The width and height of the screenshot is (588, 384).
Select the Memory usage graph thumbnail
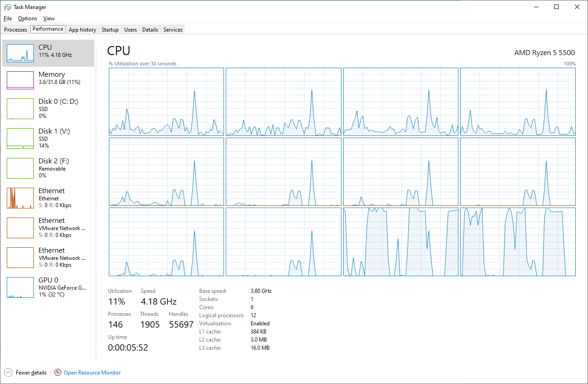[20, 80]
